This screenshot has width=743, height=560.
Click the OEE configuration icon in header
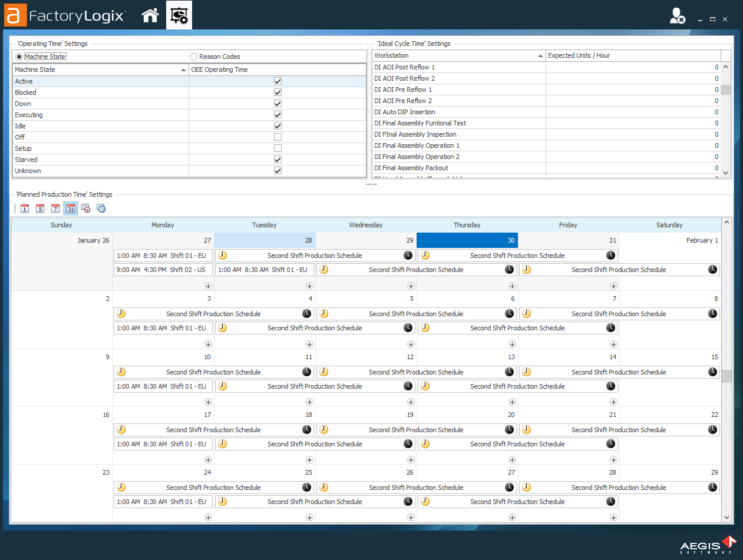(179, 16)
